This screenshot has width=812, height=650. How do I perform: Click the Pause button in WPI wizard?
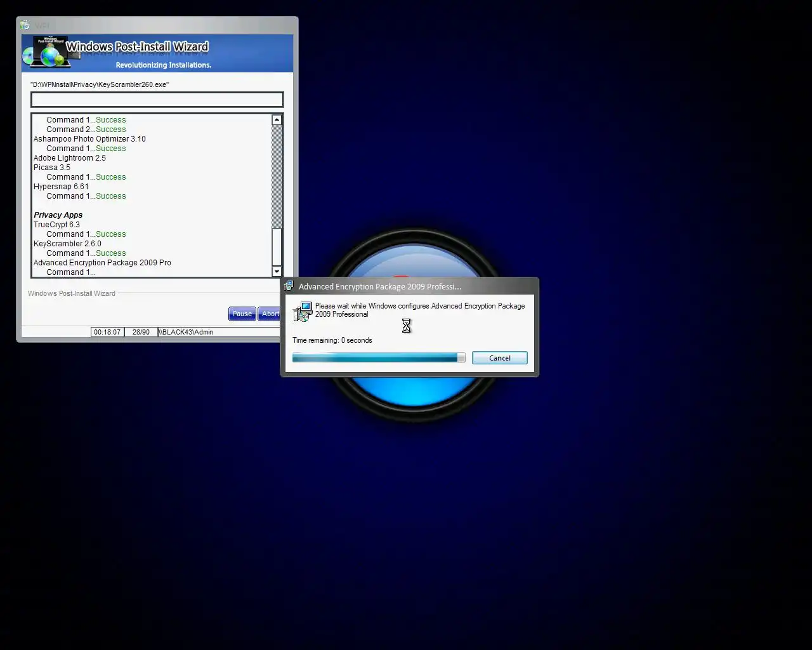point(242,314)
